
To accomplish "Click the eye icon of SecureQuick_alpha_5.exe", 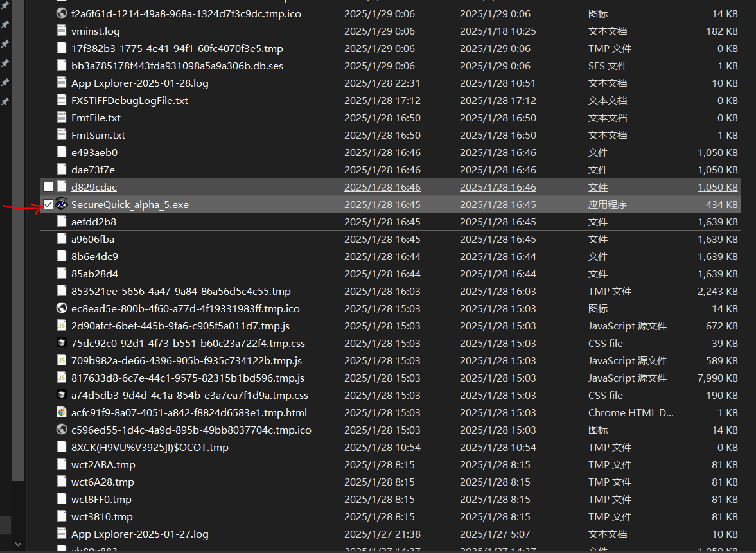I will click(62, 204).
